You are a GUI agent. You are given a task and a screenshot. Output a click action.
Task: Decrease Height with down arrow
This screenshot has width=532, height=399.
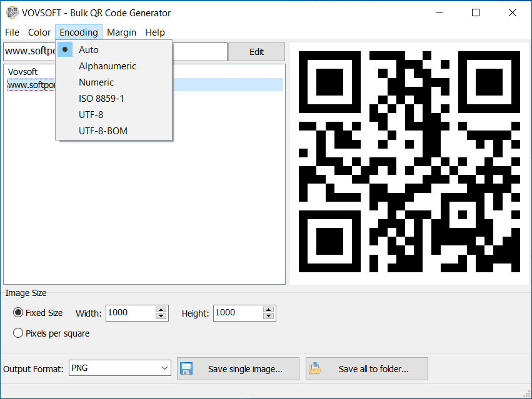(268, 316)
